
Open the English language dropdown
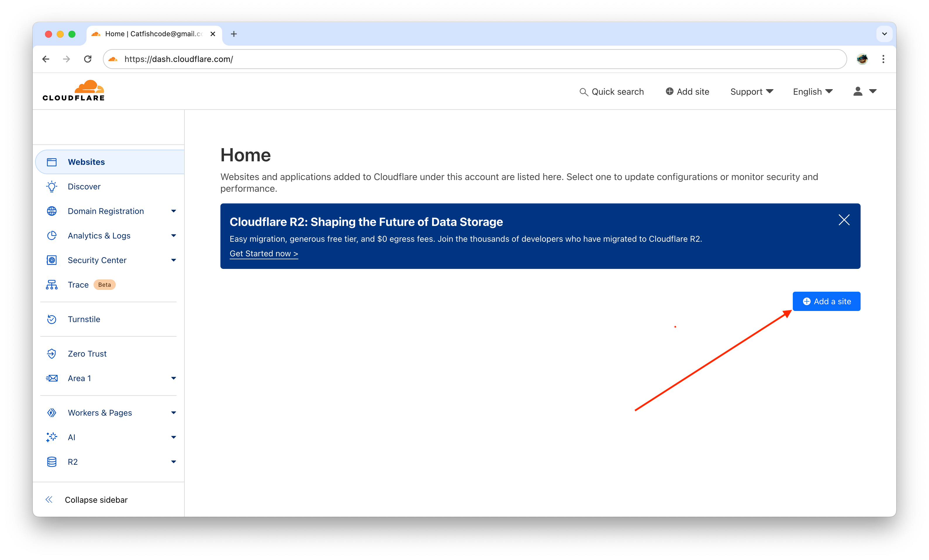(812, 91)
